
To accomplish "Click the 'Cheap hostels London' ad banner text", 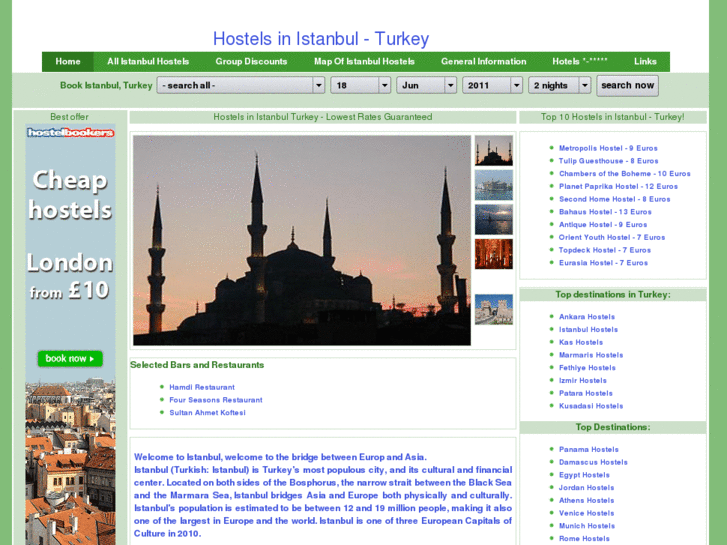I will [70, 234].
